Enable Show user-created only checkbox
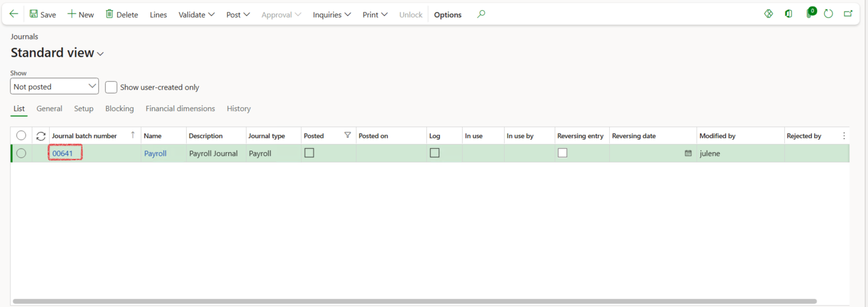 (111, 87)
